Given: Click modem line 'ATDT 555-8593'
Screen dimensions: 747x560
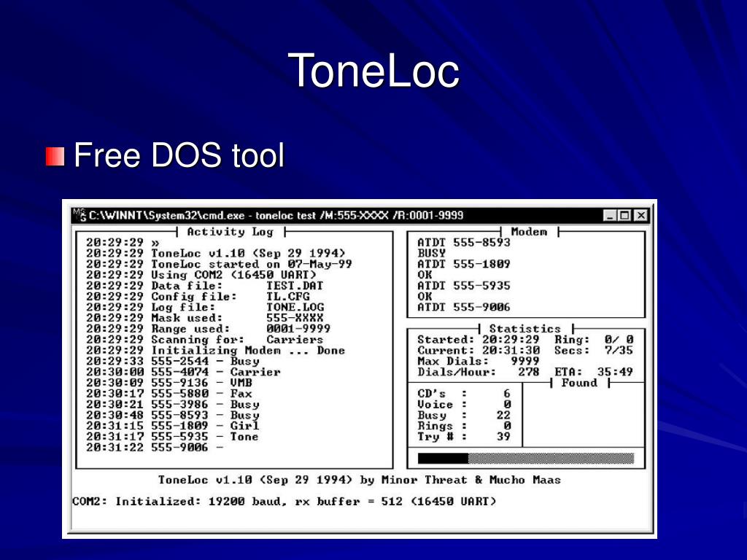Looking at the screenshot, I should (x=463, y=243).
